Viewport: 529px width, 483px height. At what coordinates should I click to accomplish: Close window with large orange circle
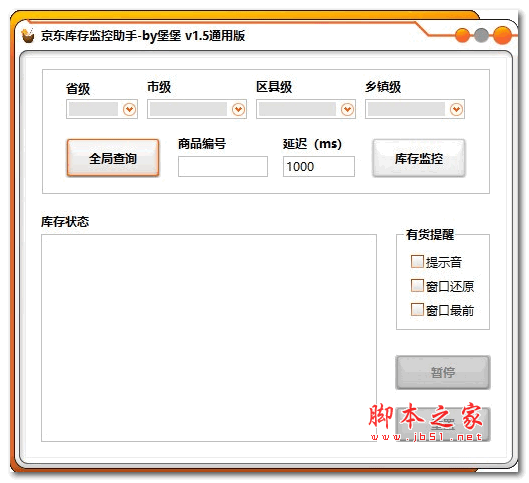pos(502,35)
